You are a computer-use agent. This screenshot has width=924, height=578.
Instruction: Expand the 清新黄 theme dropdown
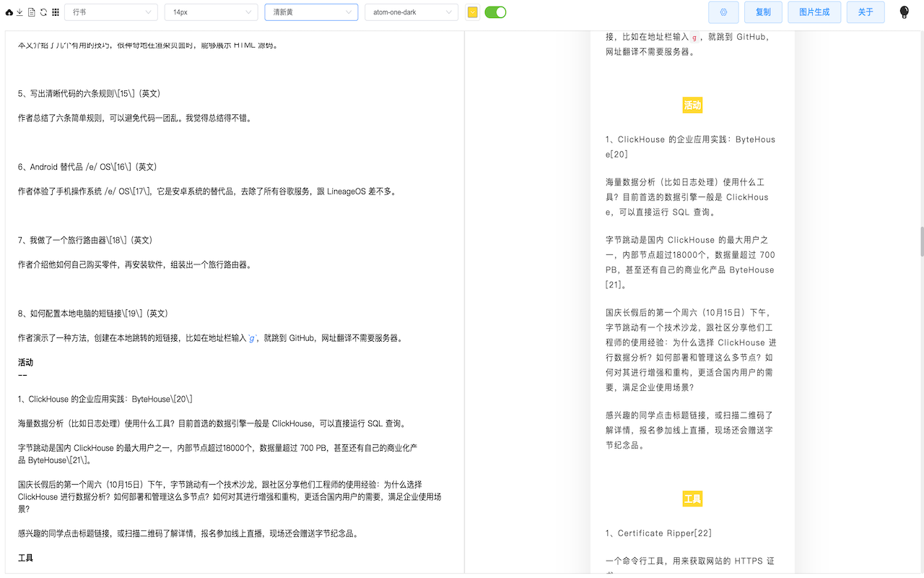coord(310,12)
